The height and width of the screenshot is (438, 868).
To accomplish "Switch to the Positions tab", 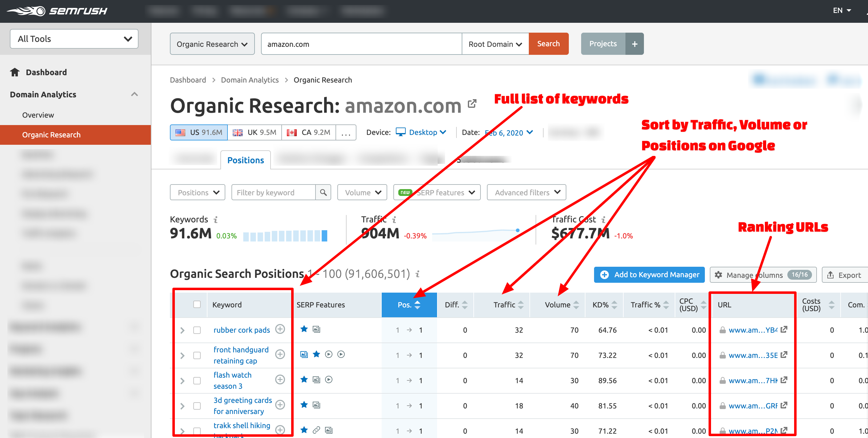I will click(245, 160).
